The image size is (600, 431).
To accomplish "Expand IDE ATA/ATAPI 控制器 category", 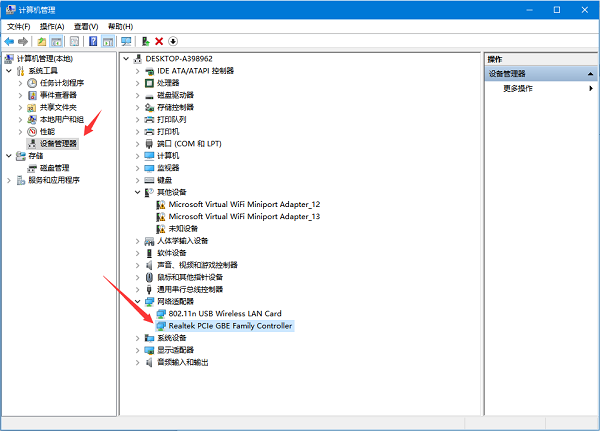I will pos(137,71).
